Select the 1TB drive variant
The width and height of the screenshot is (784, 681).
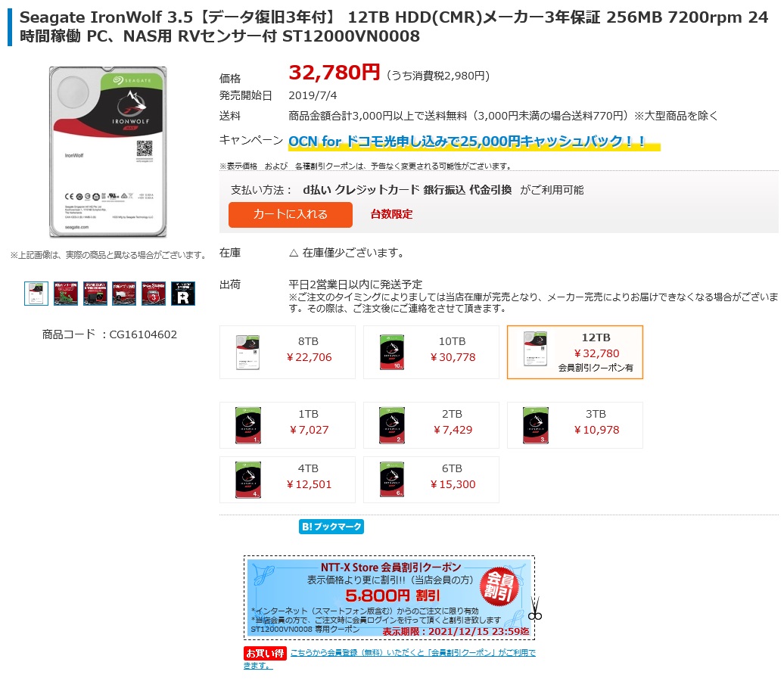pos(288,425)
